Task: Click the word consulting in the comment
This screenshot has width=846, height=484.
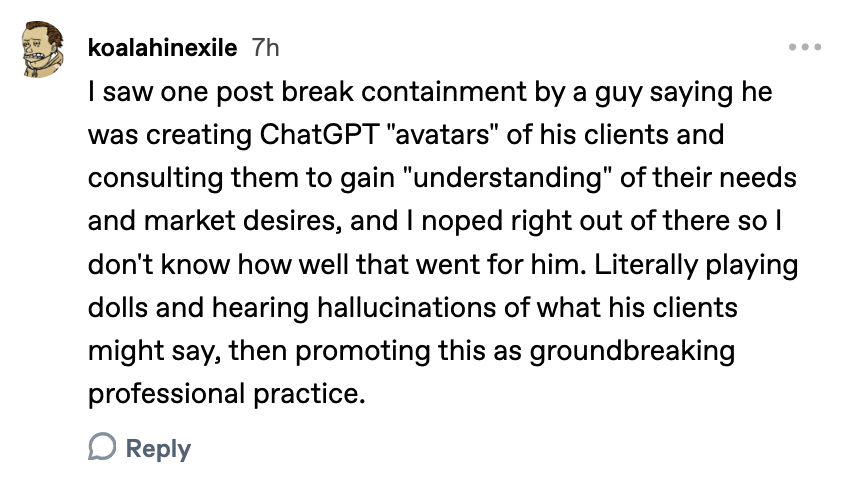Action: (155, 178)
